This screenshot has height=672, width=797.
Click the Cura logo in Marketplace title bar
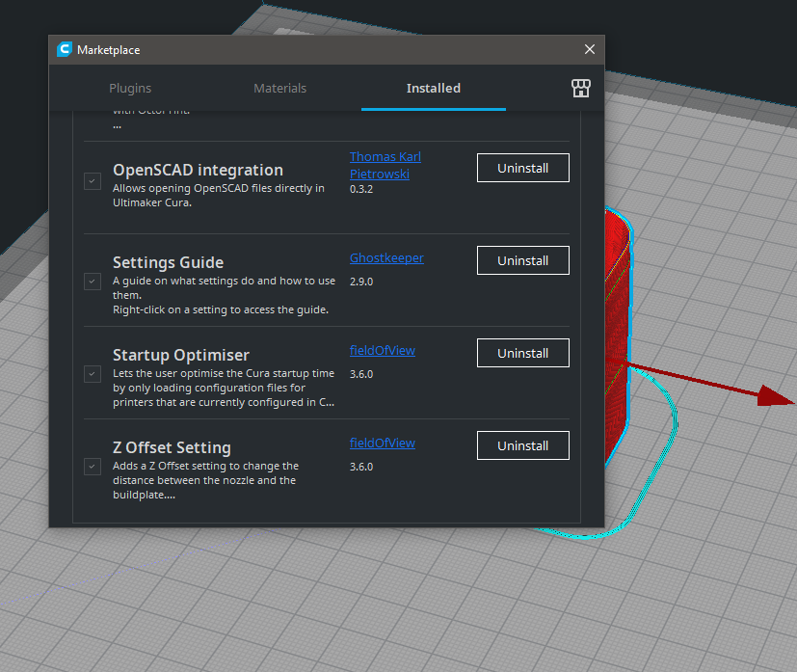pyautogui.click(x=65, y=49)
